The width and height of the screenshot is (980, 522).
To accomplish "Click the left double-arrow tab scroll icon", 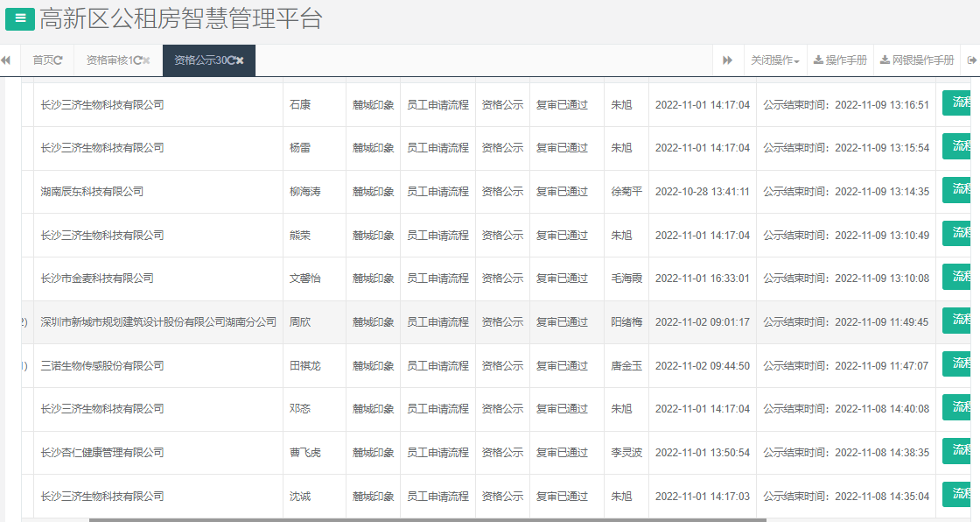I will 6,60.
